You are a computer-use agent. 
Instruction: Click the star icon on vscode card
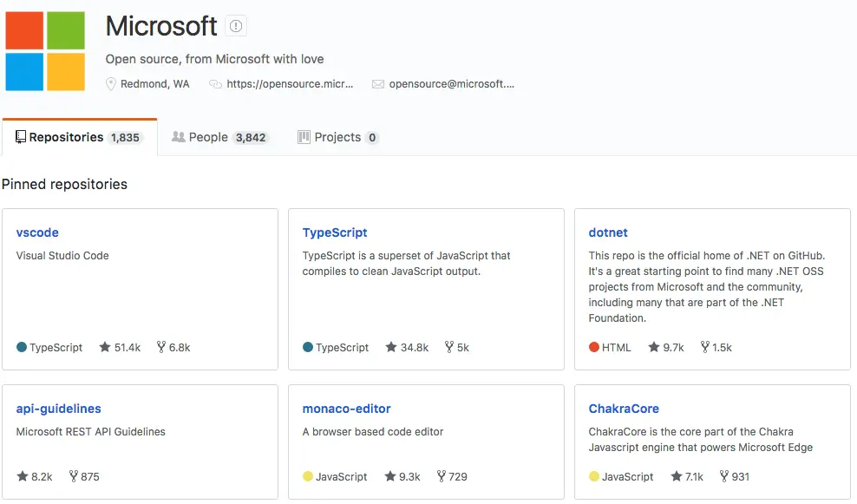[105, 347]
